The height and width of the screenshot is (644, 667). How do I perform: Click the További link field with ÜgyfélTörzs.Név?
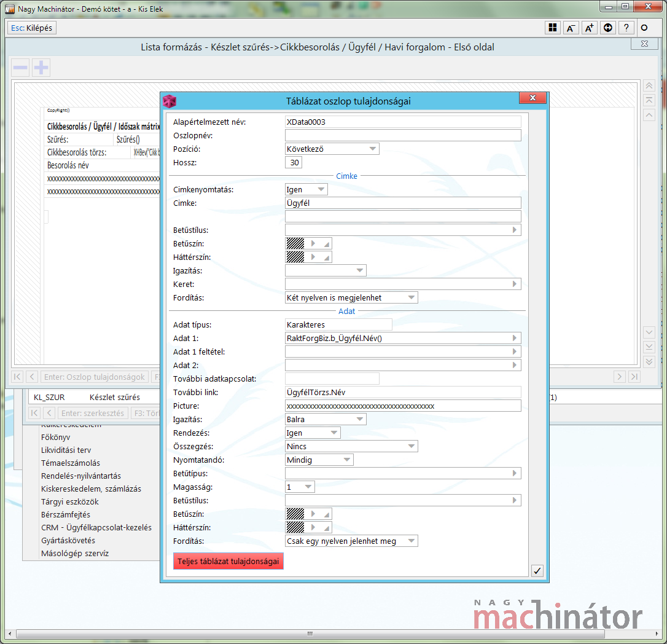[x=403, y=392]
